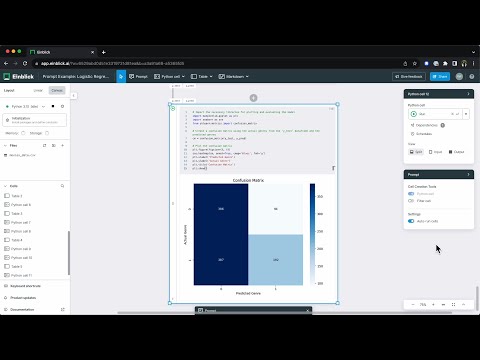Reload the page in the browser
The width and height of the screenshot is (480, 360).
[x=25, y=63]
